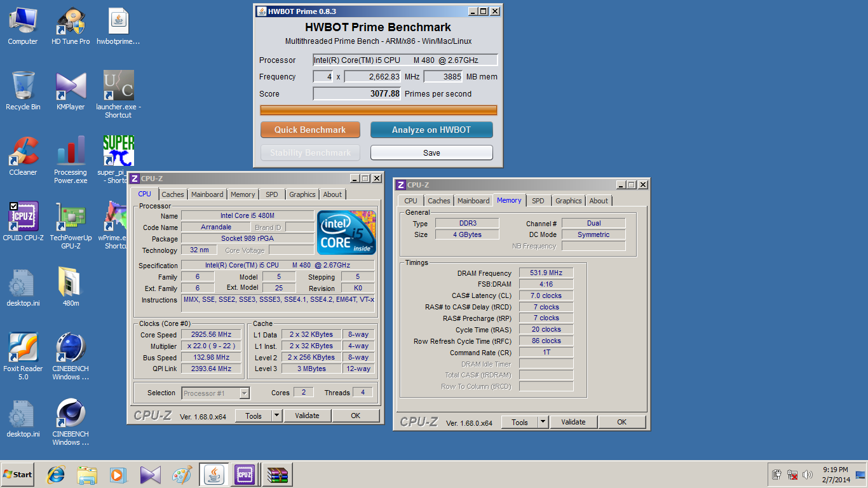Viewport: 868px width, 488px height.
Task: Click the Code Name Arrandale field
Action: click(x=217, y=227)
